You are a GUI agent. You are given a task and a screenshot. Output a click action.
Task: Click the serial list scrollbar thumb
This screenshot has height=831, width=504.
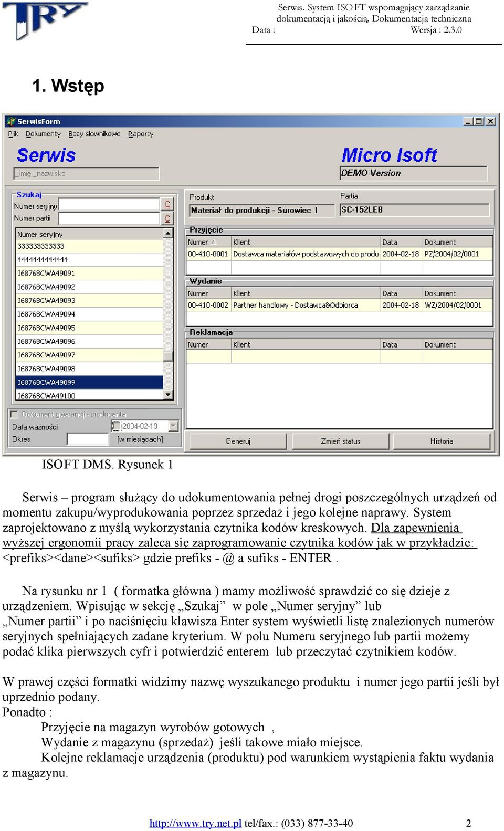169,356
